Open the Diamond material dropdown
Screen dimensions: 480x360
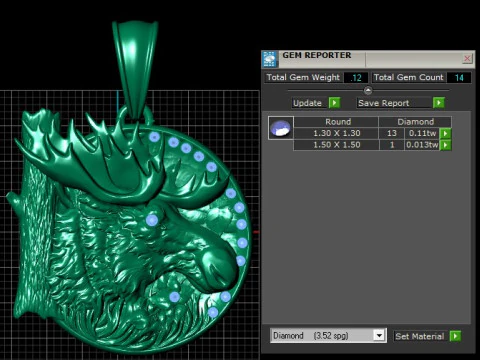pos(379,335)
